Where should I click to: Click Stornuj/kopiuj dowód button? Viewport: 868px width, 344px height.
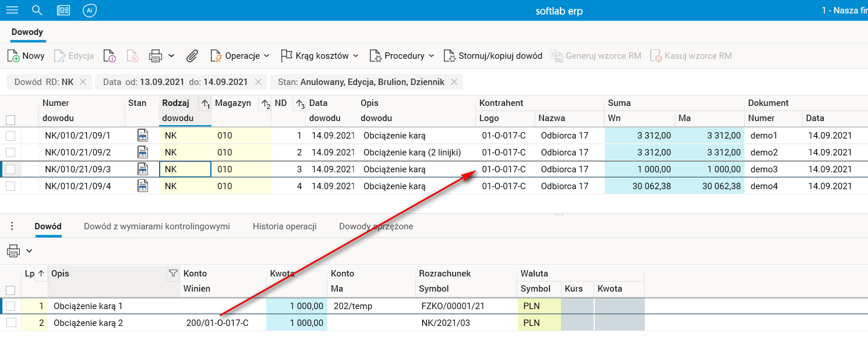(x=493, y=56)
